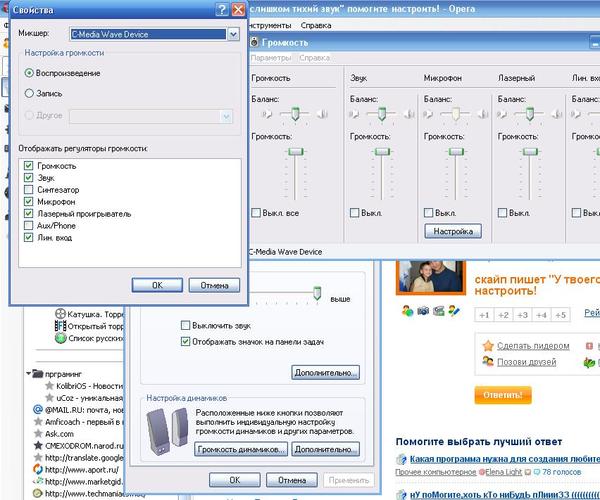This screenshot has height=500, width=600.
Task: Click OK in the sound properties dialog
Action: coord(235,480)
